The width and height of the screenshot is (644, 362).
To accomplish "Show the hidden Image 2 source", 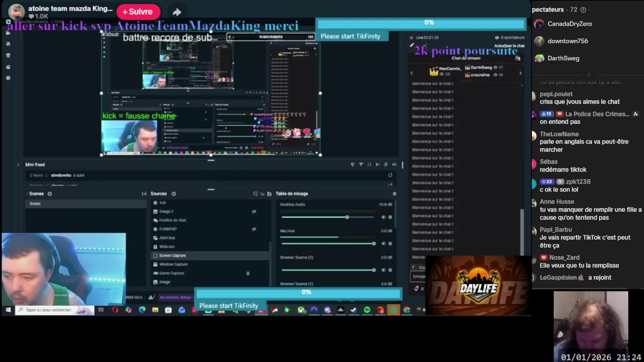I will pyautogui.click(x=254, y=211).
